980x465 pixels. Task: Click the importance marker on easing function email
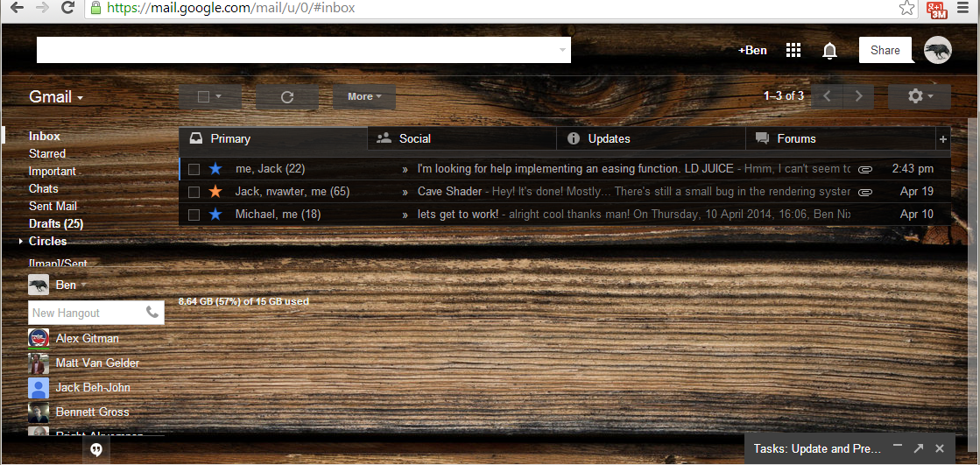[x=405, y=169]
